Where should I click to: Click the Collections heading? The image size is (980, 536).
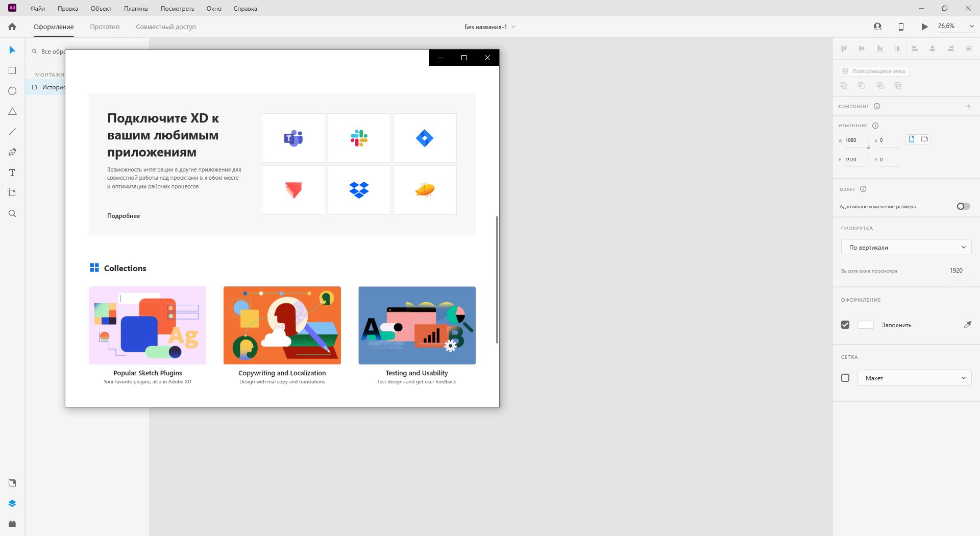click(125, 268)
